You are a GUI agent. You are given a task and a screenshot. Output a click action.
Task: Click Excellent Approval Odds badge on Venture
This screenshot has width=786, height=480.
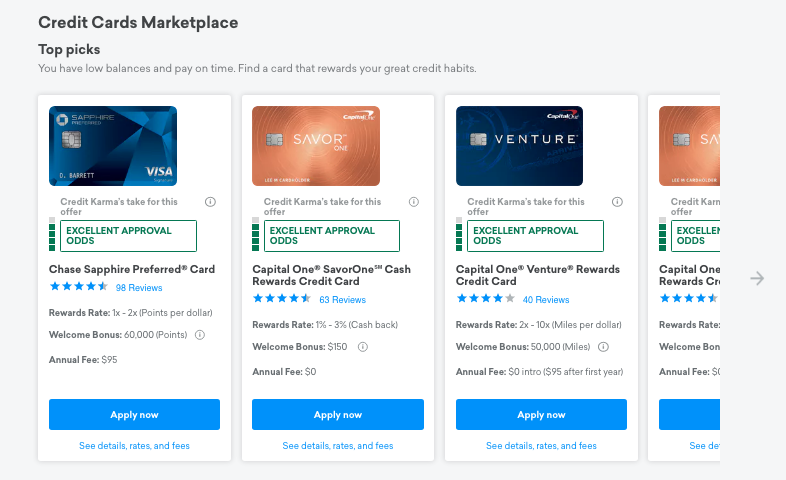pos(535,235)
